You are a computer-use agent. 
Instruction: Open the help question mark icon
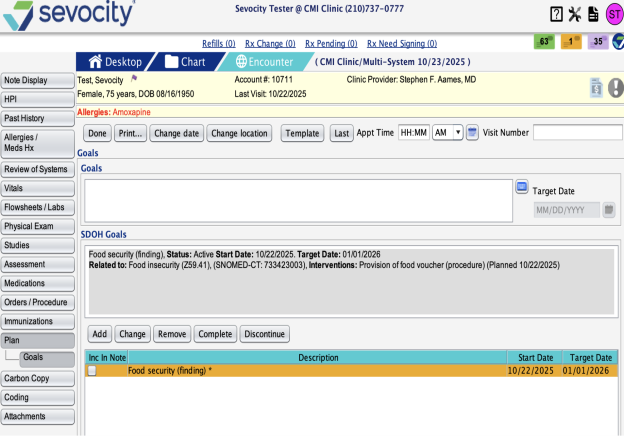tap(556, 14)
